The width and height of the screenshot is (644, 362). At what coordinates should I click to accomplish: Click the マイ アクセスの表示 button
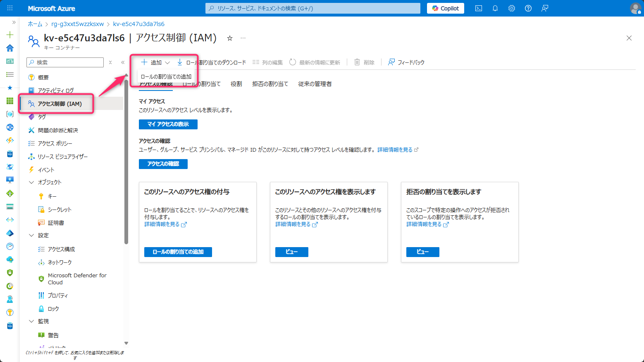(168, 124)
